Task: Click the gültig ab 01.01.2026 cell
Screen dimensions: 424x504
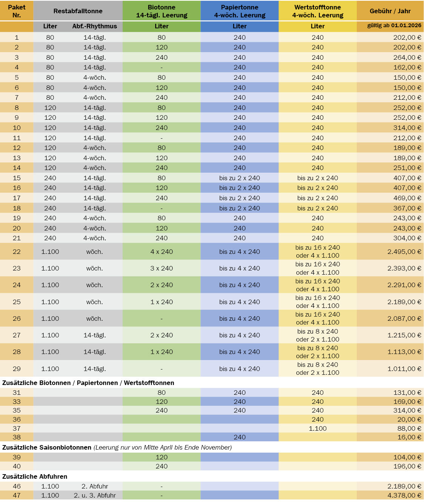Action: [x=394, y=26]
